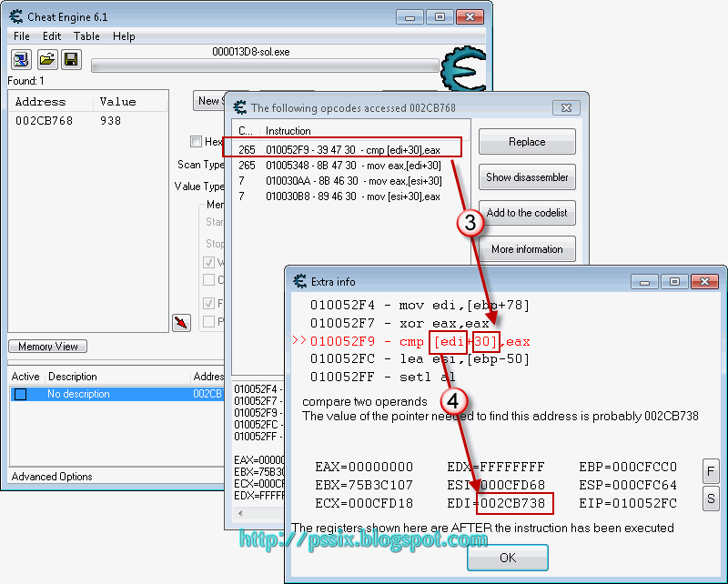The width and height of the screenshot is (728, 584).
Task: Click EBX=75B3C107 register value
Action: click(x=363, y=485)
